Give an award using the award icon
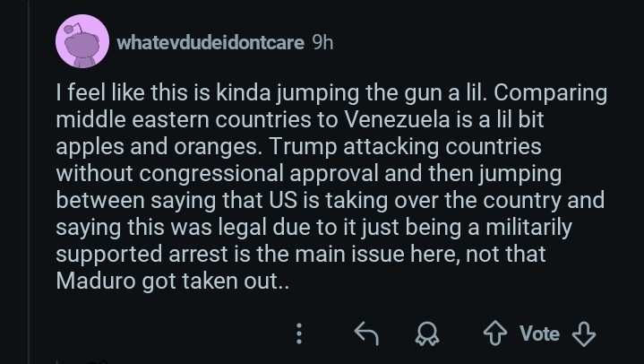This screenshot has height=364, width=644. click(426, 334)
